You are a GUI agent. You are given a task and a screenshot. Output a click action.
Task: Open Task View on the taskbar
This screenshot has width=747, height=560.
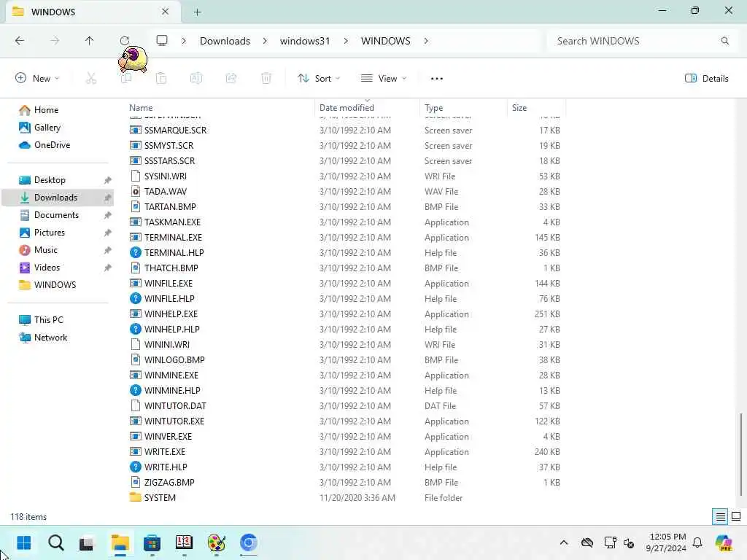(x=87, y=542)
